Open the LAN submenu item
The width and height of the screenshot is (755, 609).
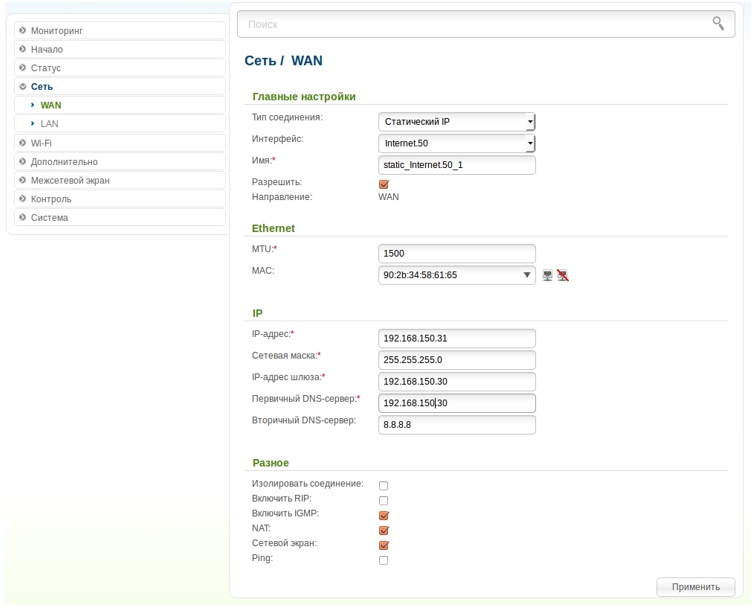[x=49, y=124]
